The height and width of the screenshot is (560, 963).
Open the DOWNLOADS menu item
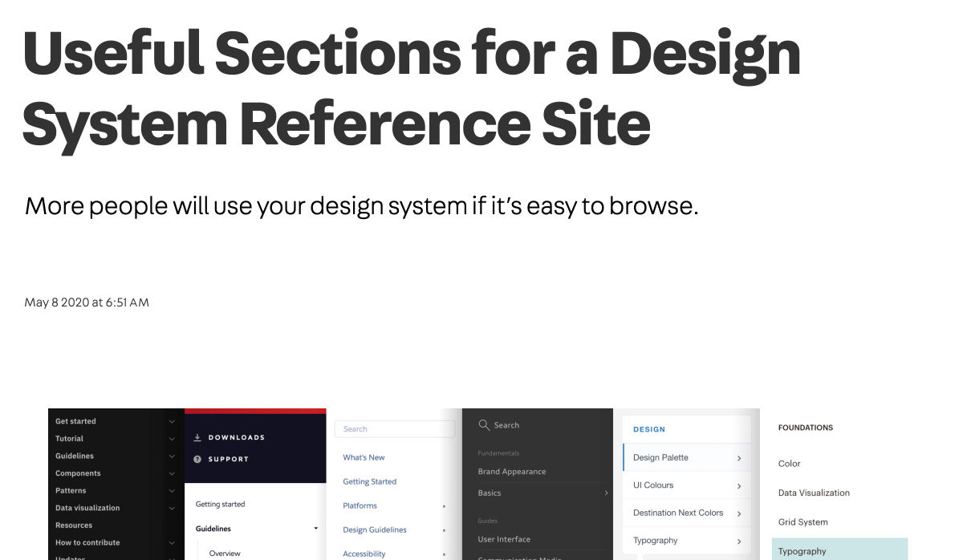pyautogui.click(x=236, y=437)
